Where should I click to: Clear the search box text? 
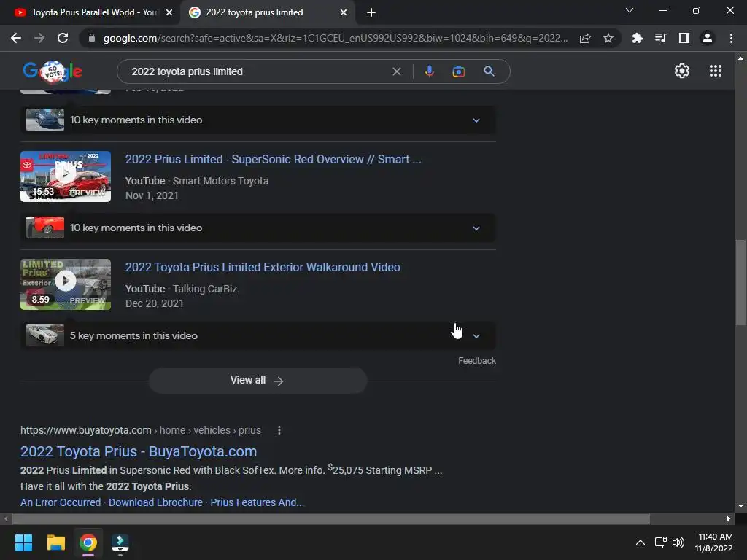396,71
